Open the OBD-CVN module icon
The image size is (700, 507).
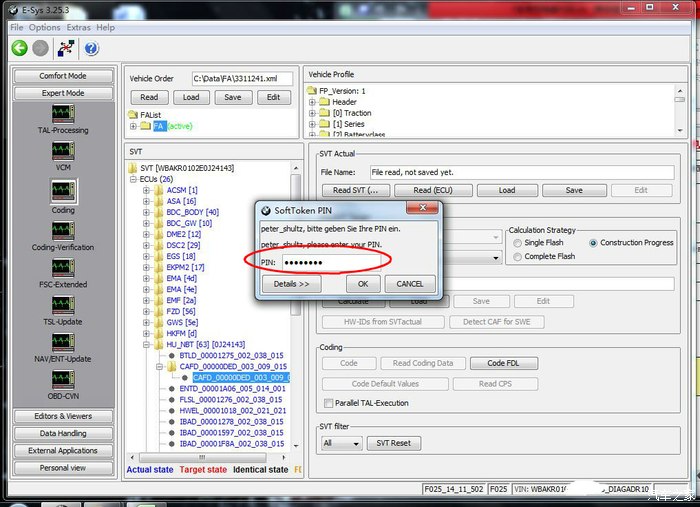click(x=63, y=379)
